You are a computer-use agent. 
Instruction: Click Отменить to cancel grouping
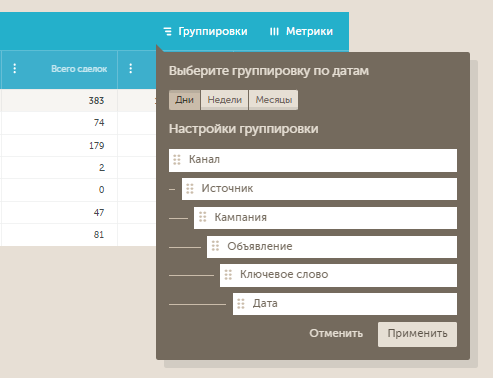[x=336, y=333]
